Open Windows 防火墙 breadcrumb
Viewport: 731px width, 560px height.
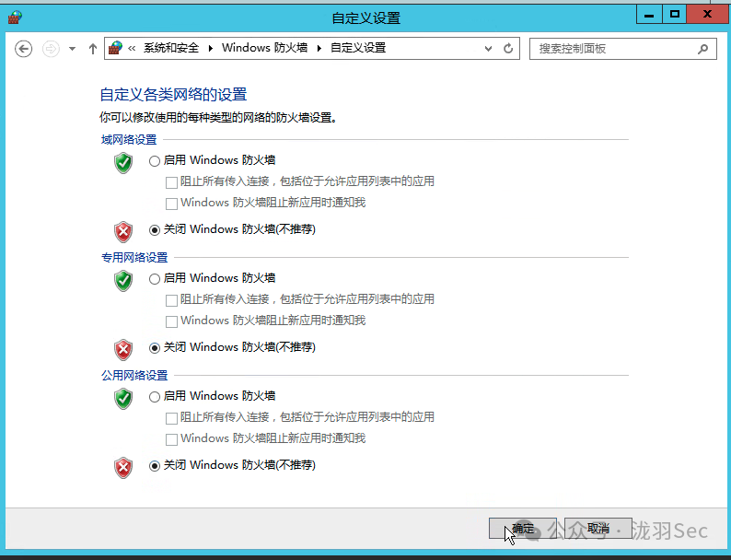[x=264, y=48]
